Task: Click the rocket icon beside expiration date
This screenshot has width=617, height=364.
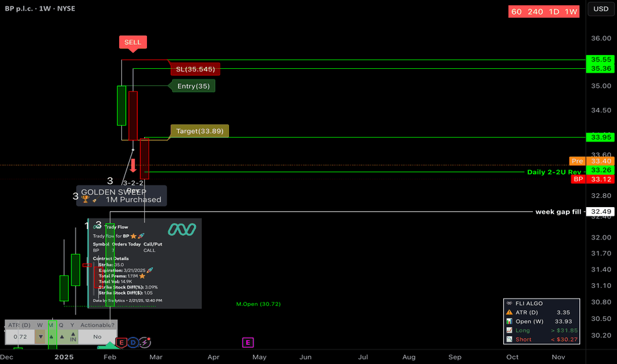Action: tap(150, 270)
